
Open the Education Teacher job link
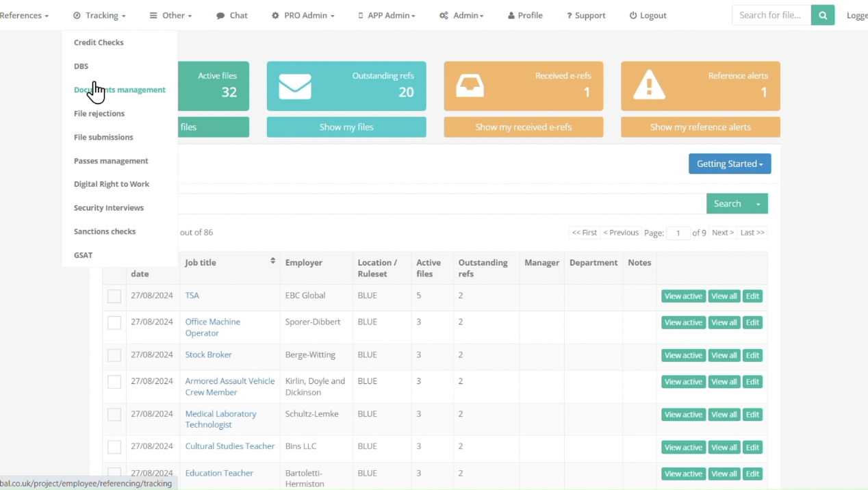(x=219, y=473)
